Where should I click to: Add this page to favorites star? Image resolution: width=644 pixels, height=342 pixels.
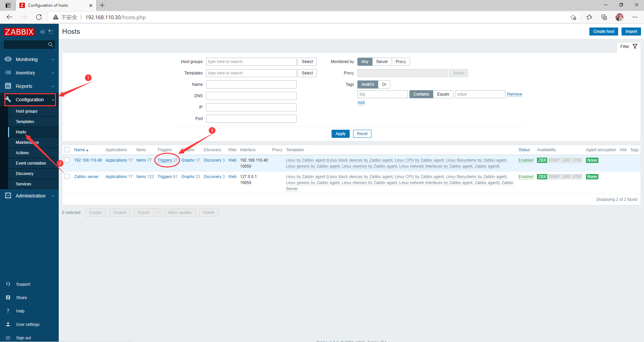click(573, 17)
